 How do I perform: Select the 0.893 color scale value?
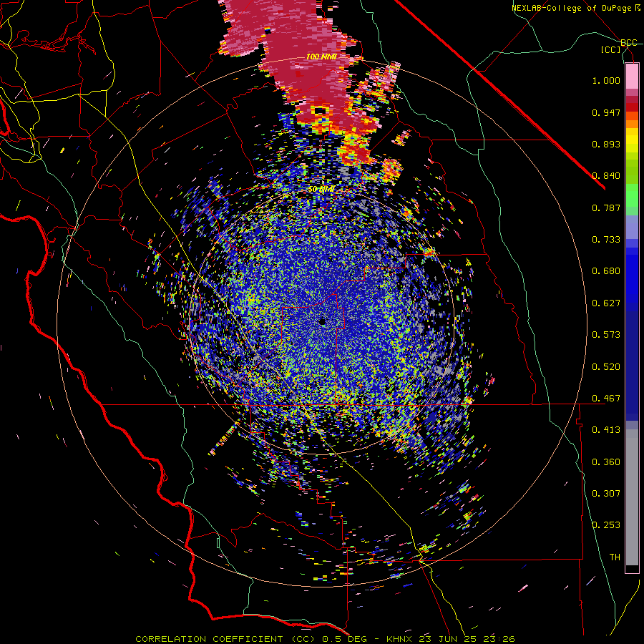[606, 144]
